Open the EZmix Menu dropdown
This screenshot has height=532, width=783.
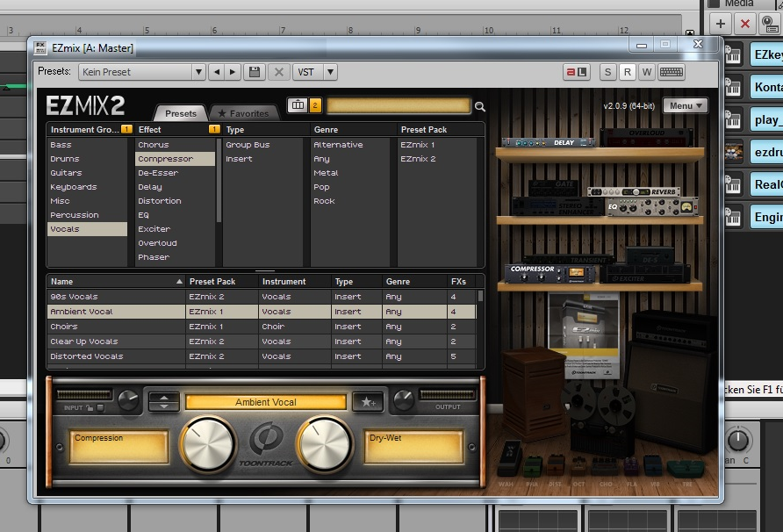point(685,105)
